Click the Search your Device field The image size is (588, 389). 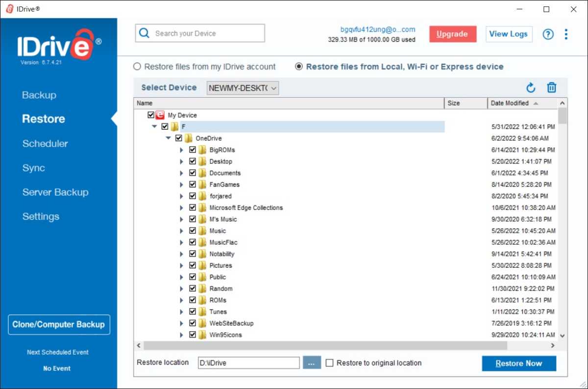tap(200, 33)
